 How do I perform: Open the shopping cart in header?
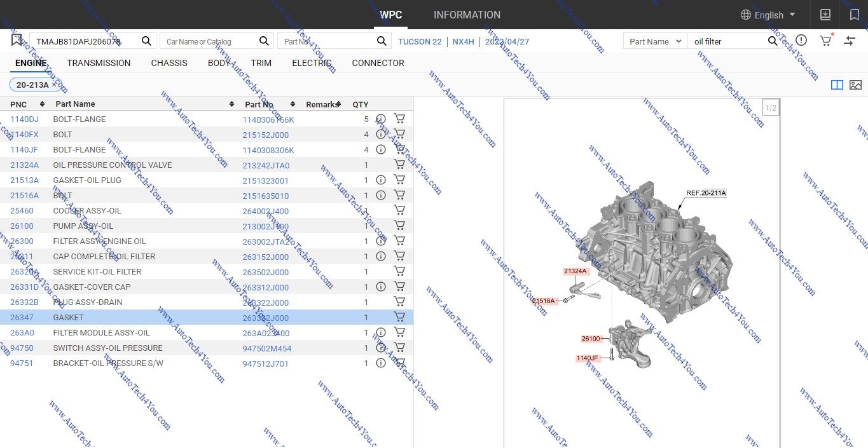[825, 41]
